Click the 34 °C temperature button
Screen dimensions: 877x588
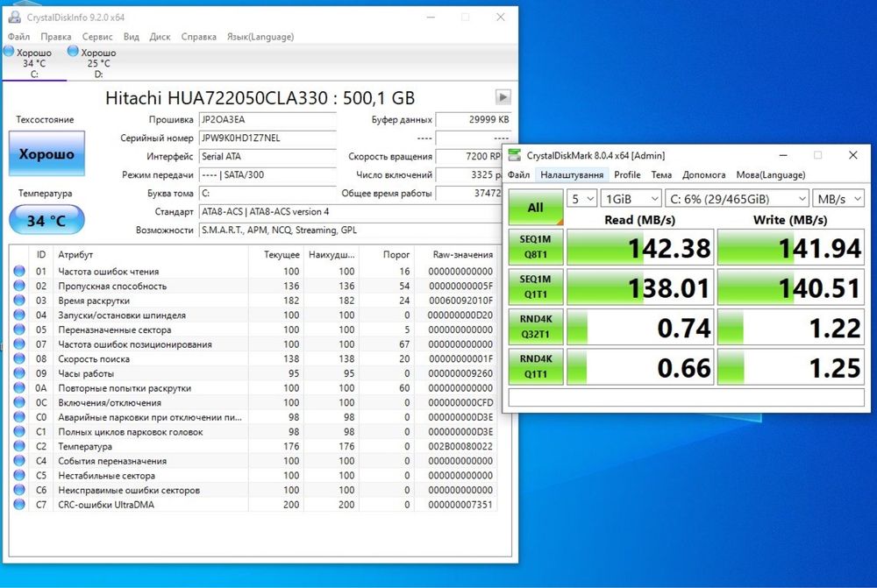[46, 220]
